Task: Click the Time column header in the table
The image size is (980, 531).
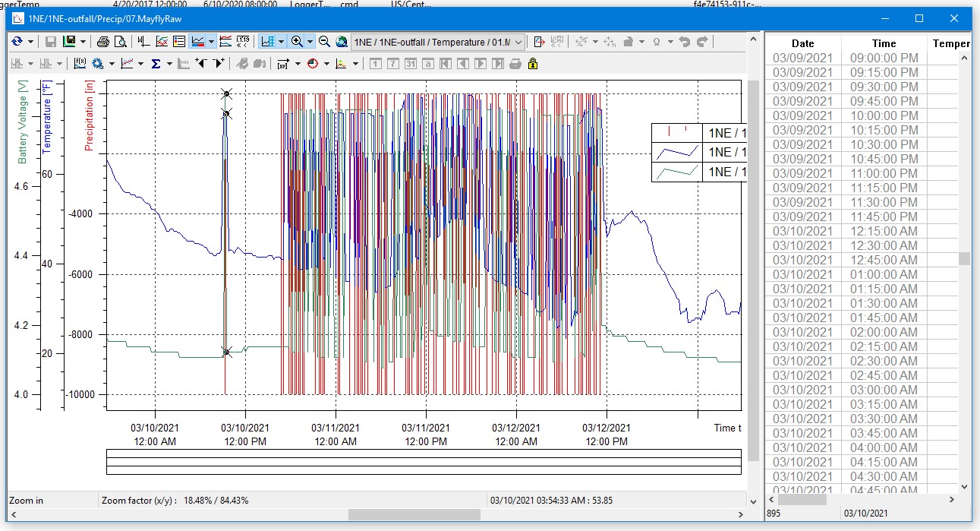Action: point(884,43)
